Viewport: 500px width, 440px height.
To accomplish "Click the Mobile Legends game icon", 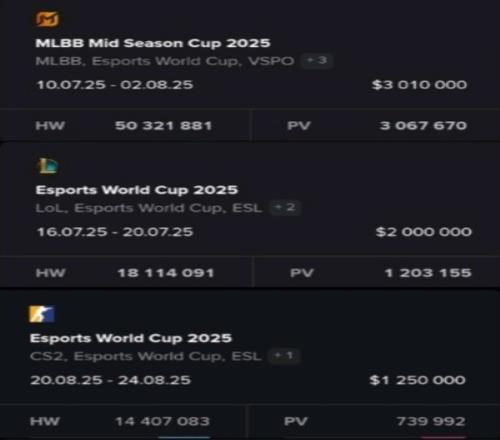I will point(47,19).
